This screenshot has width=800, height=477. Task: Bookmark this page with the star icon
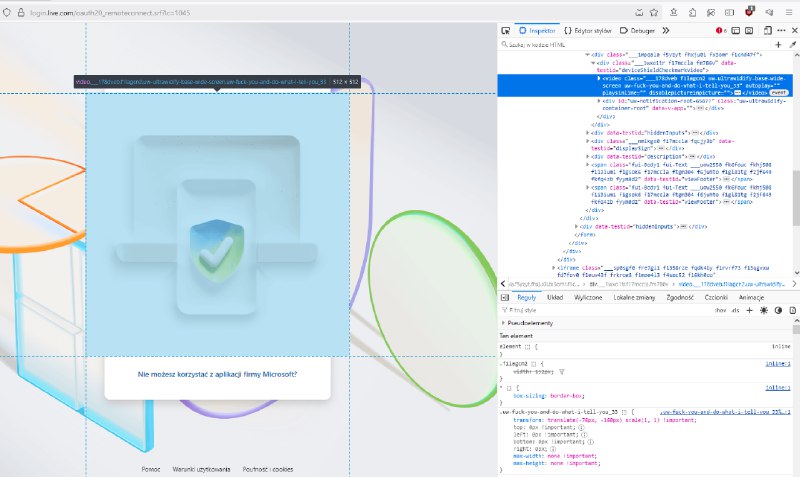[654, 12]
